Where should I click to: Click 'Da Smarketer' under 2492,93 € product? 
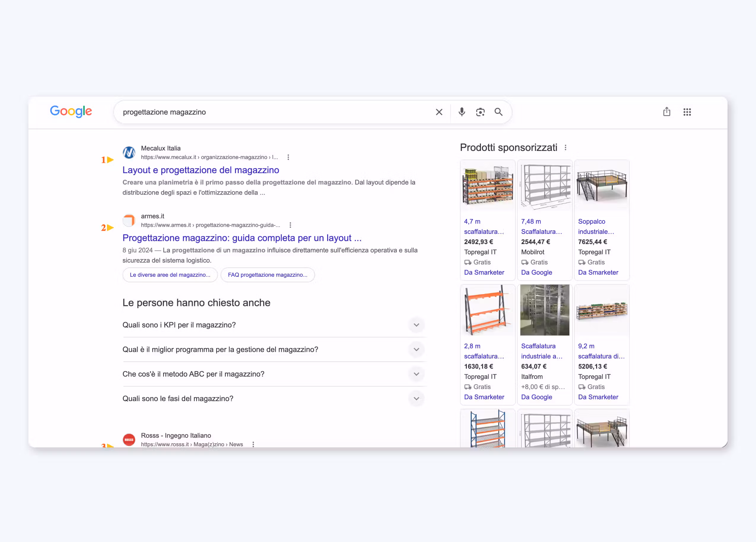tap(484, 272)
